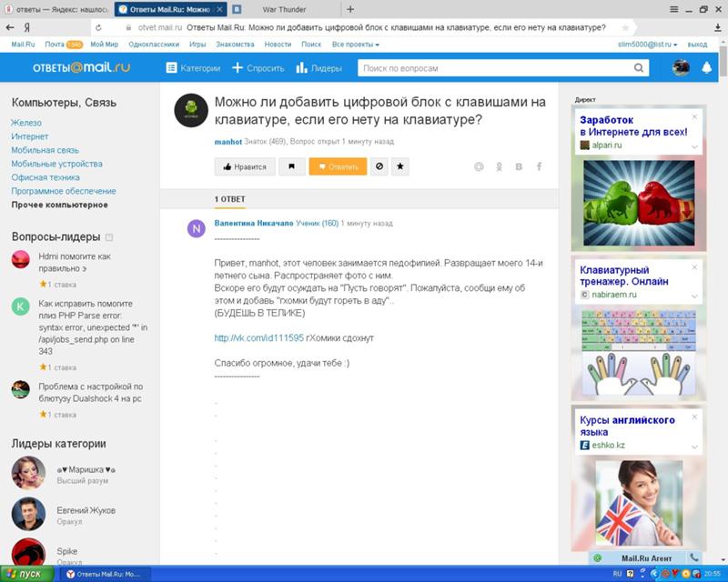Open Мобильные устройства category
The width and height of the screenshot is (728, 582).
tap(56, 164)
